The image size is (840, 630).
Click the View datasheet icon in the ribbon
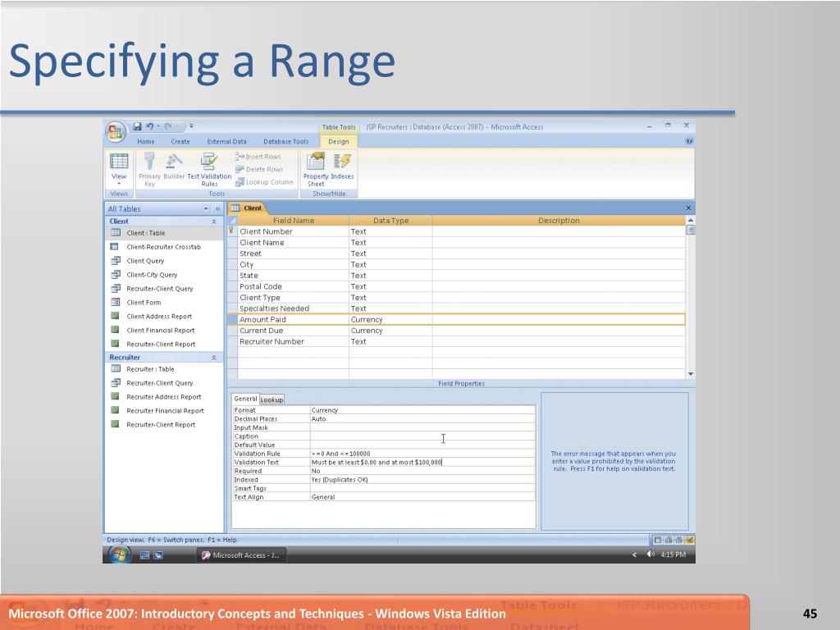point(119,162)
